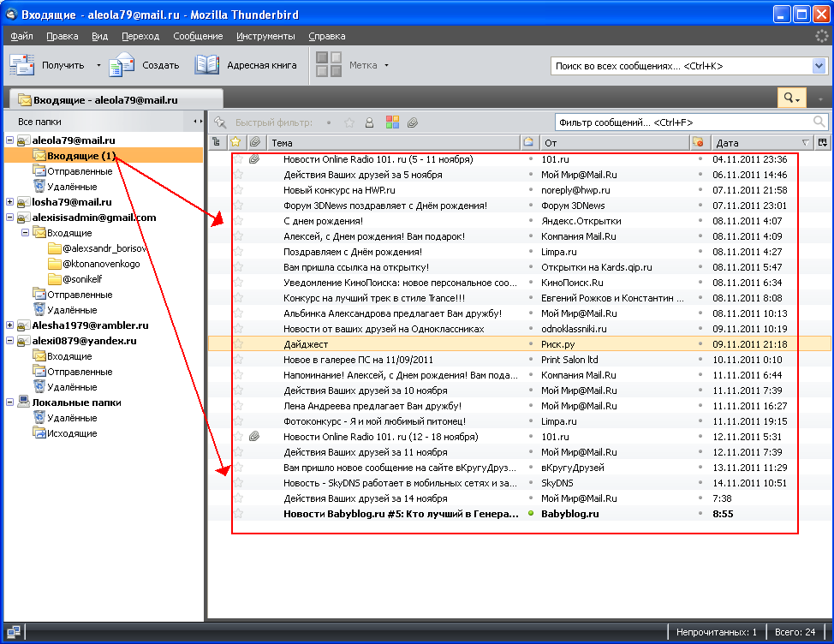
Task: Select Отправленные folder under aleola79@mail.ru
Action: click(x=80, y=171)
